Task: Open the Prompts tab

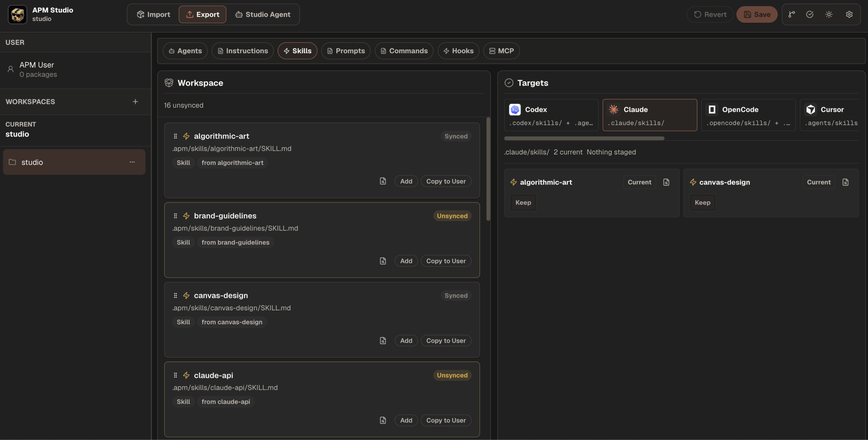Action: 346,51
